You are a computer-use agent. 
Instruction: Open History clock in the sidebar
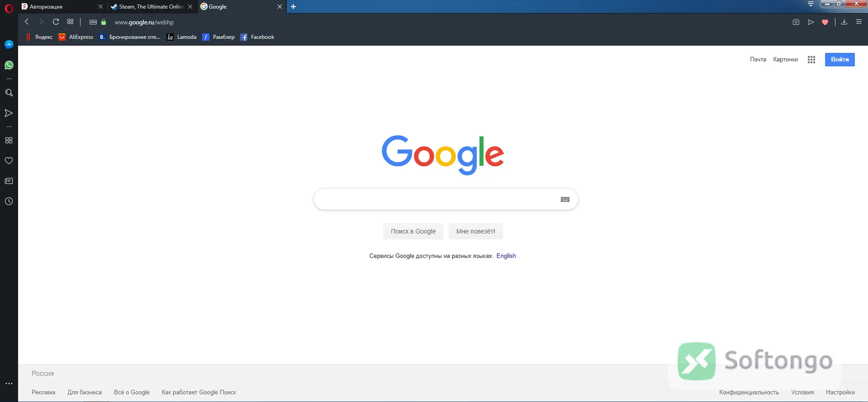(x=9, y=201)
